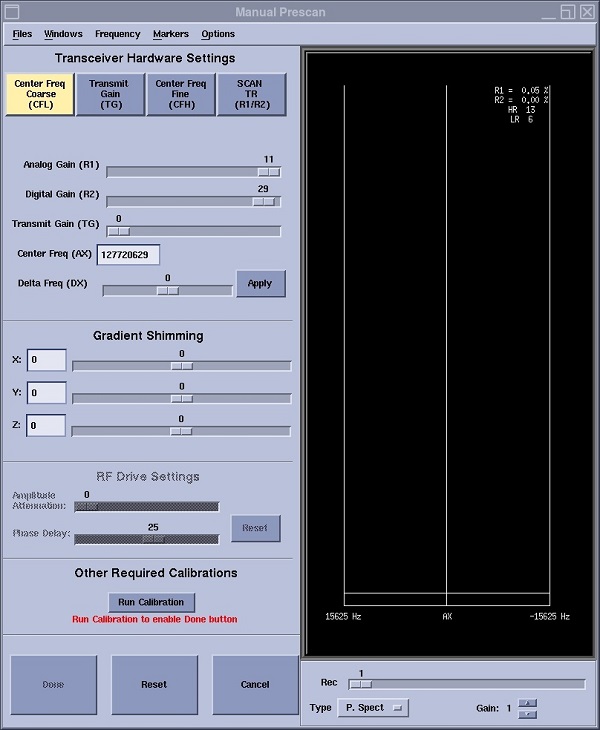Click the Cancel button
This screenshot has width=600, height=730.
pos(255,685)
